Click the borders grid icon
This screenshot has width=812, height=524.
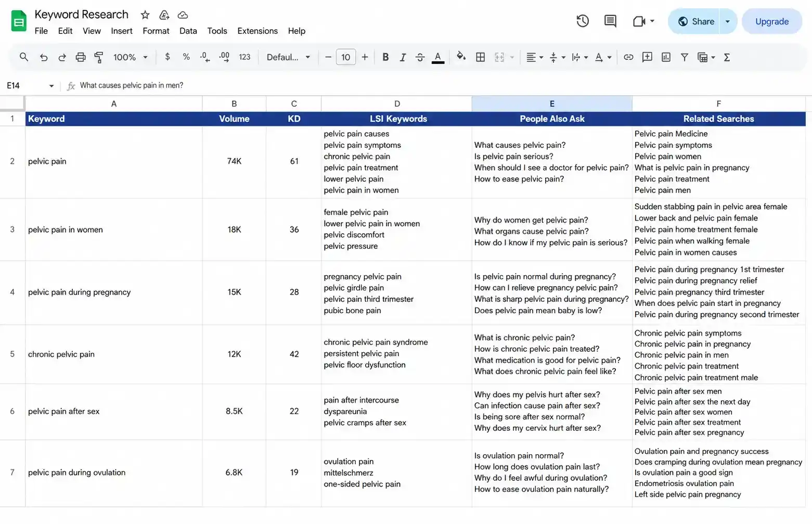click(481, 57)
